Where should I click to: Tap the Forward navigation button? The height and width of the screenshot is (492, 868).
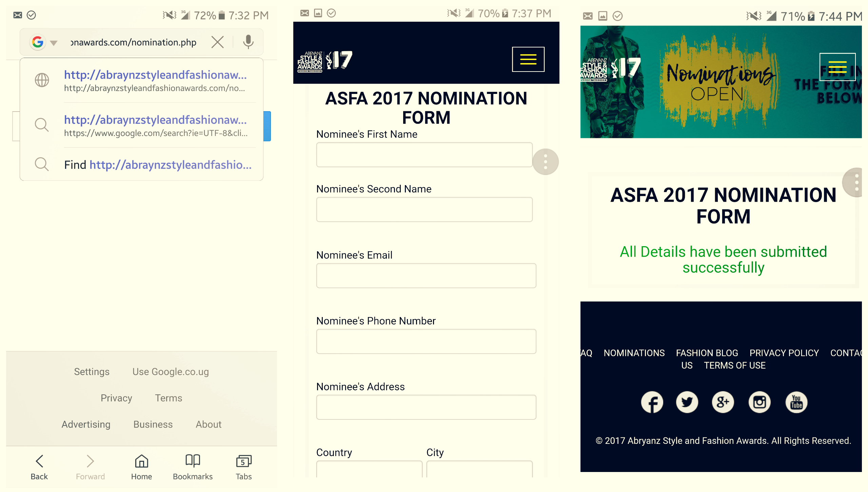[x=90, y=467]
